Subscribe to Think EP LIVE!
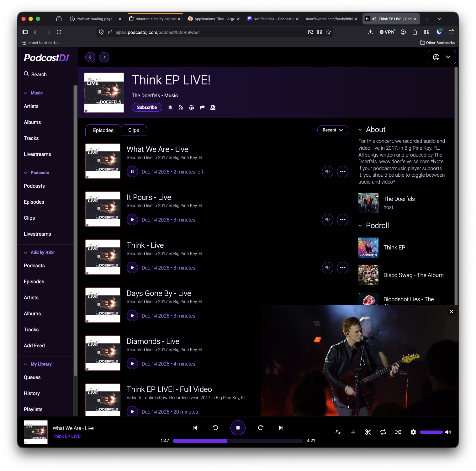This screenshot has height=471, width=476. [147, 107]
